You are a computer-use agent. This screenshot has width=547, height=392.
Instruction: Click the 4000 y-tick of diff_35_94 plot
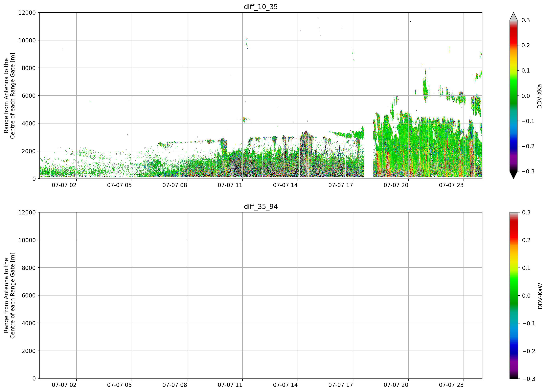click(x=29, y=323)
